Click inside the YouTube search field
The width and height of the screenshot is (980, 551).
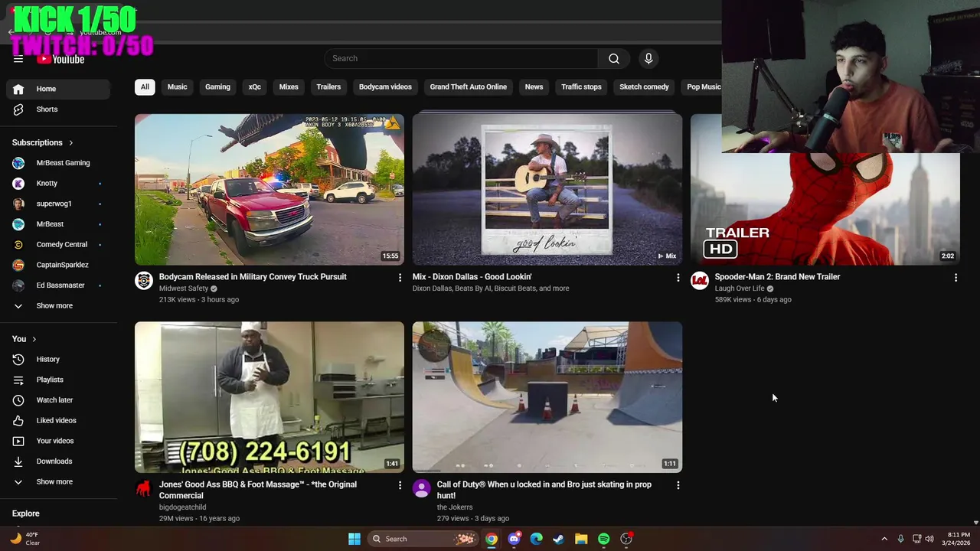[461, 59]
